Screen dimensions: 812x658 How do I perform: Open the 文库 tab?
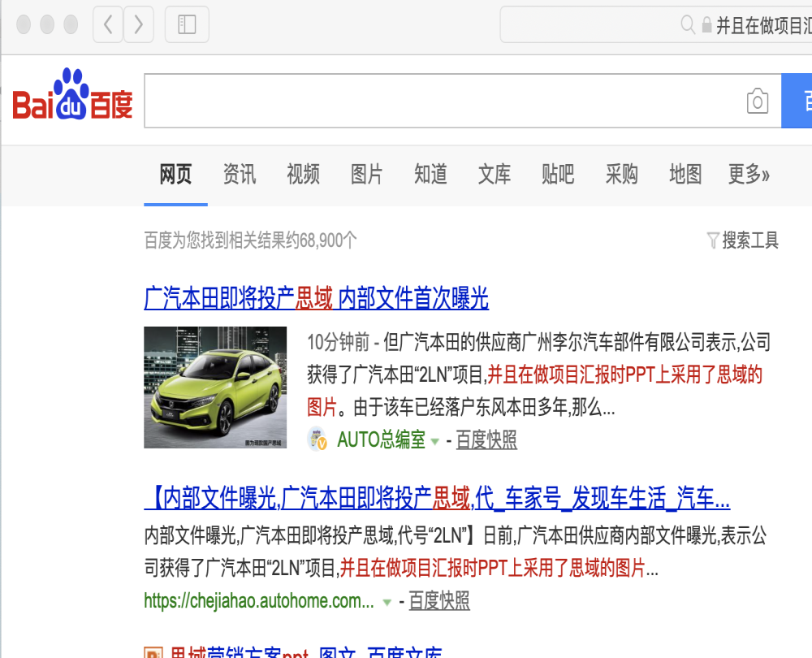[494, 174]
